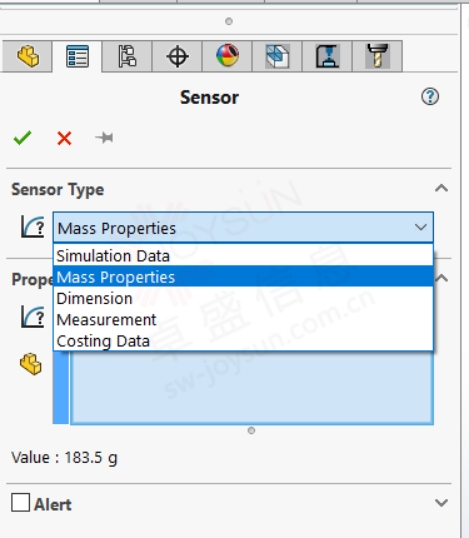
Task: Close the Mass Properties dropdown arrow
Action: pyautogui.click(x=421, y=227)
